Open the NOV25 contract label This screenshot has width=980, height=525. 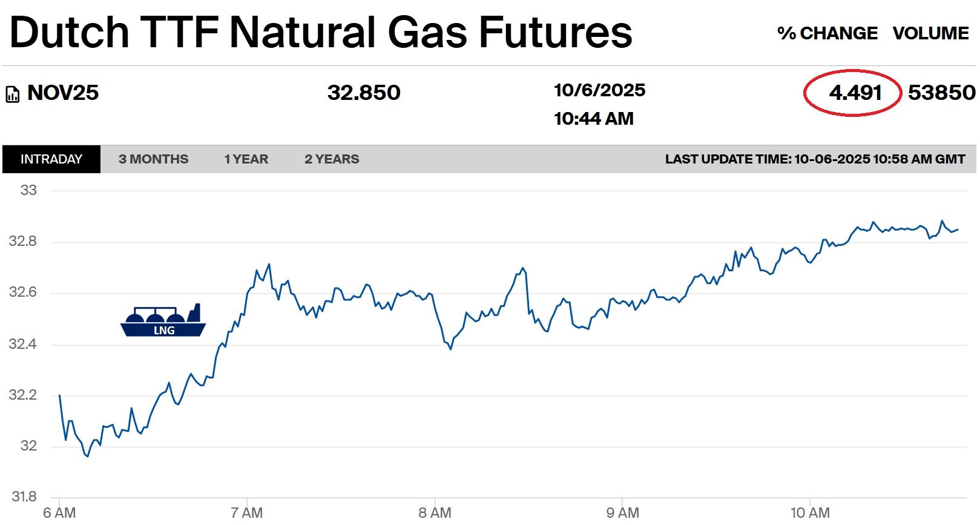(x=63, y=93)
